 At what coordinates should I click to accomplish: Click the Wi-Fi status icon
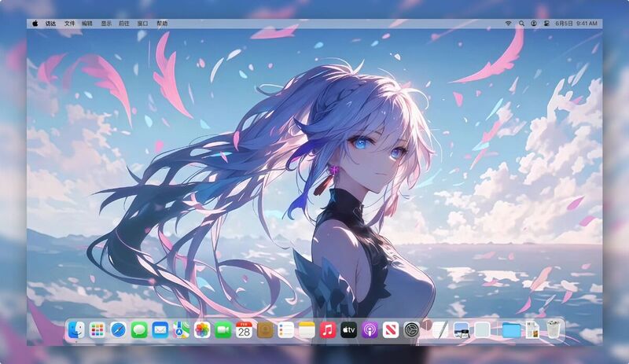(x=508, y=24)
